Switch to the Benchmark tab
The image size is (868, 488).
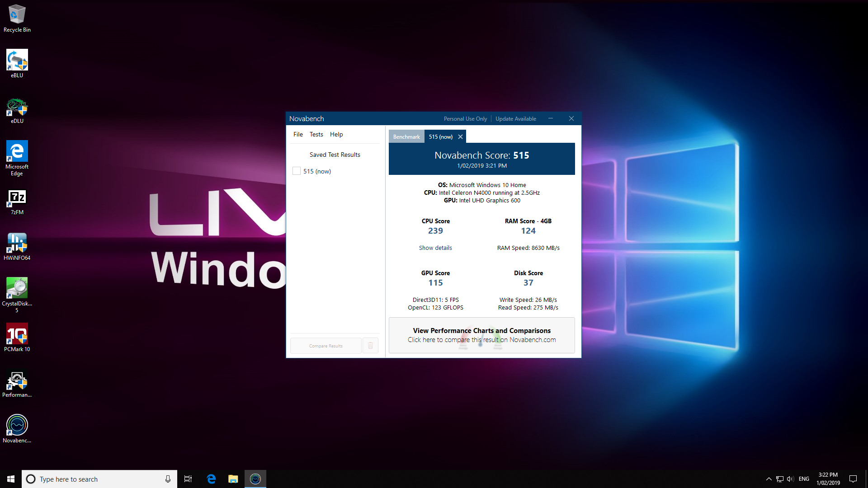[x=406, y=137]
